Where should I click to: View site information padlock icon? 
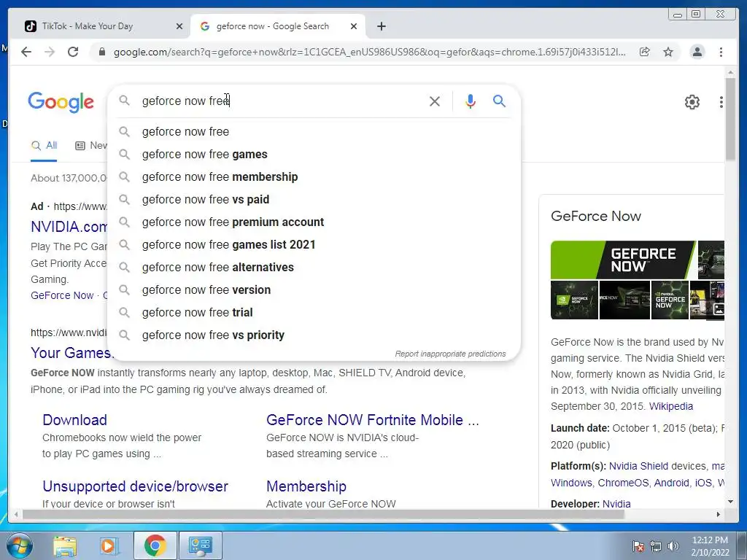pos(101,52)
